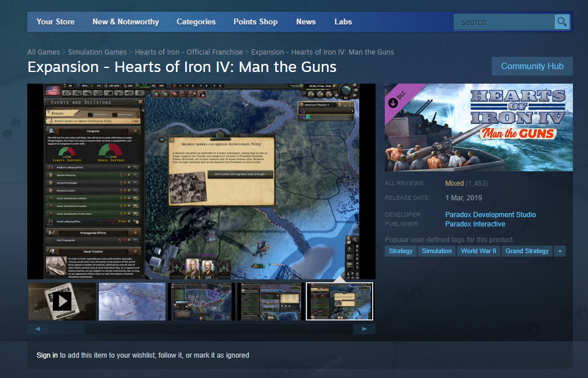Open Hearts of Iron - Official Franchise breadcrumb
588x378 pixels.
[x=189, y=52]
